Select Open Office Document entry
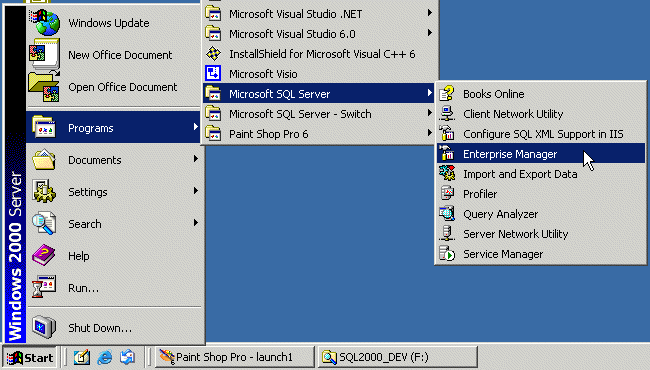Viewport: 650px width, 370px height. (x=114, y=87)
